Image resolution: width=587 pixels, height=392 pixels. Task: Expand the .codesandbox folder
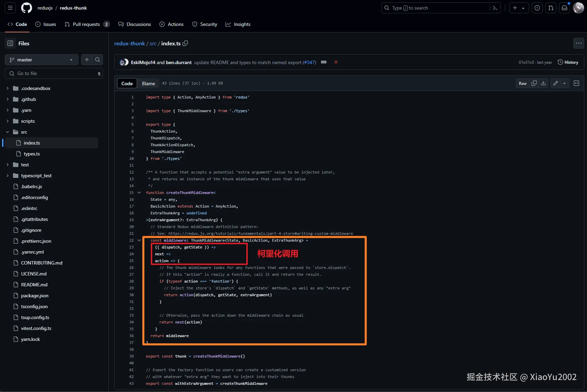[8, 88]
